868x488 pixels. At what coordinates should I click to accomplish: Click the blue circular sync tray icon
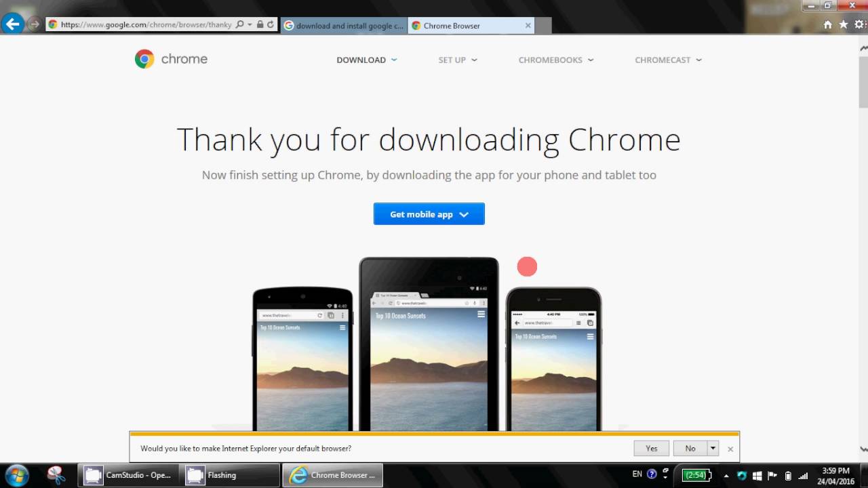click(x=742, y=475)
